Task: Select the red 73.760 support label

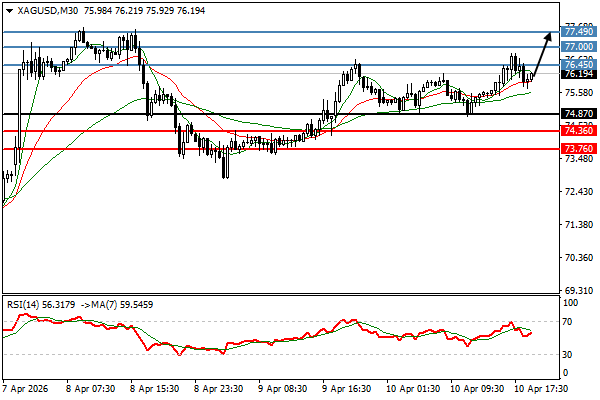Action: (x=577, y=149)
